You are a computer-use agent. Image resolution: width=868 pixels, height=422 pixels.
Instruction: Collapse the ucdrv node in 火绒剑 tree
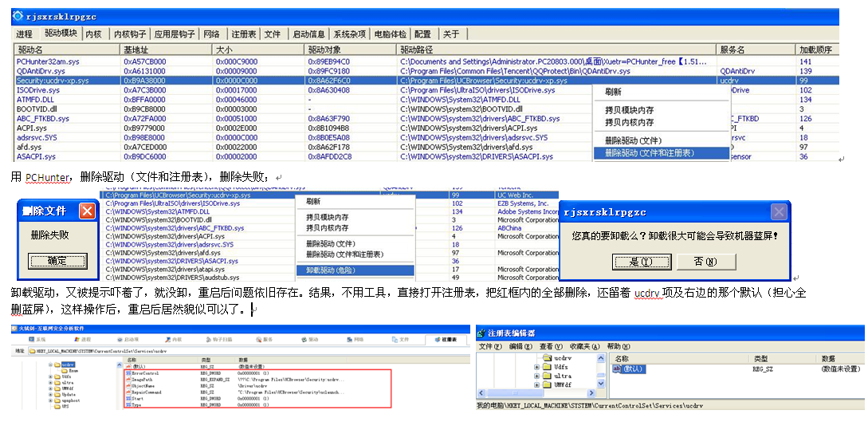pyautogui.click(x=50, y=365)
